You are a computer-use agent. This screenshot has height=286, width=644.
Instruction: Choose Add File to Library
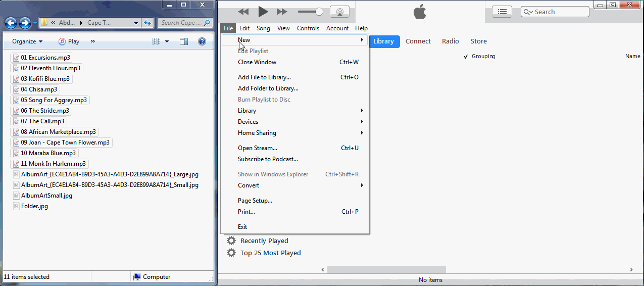point(295,77)
